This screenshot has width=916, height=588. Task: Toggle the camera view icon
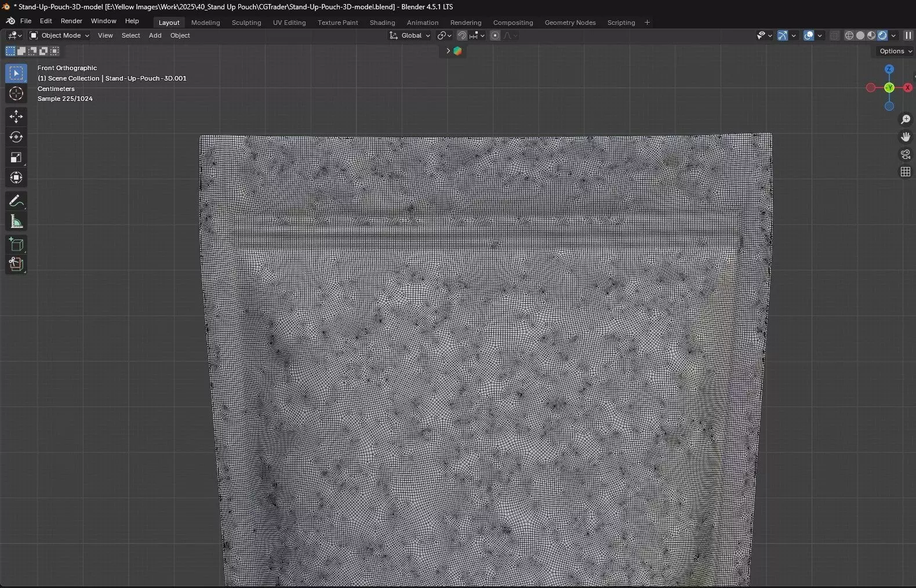906,154
